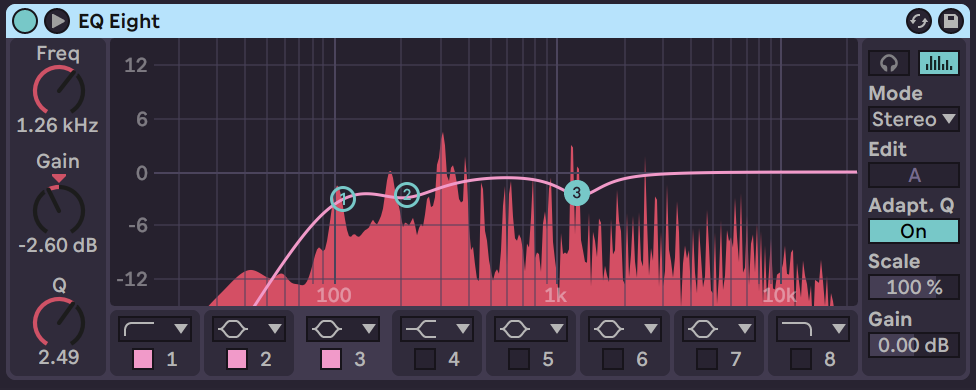Click the Scale 100 % field

click(914, 287)
